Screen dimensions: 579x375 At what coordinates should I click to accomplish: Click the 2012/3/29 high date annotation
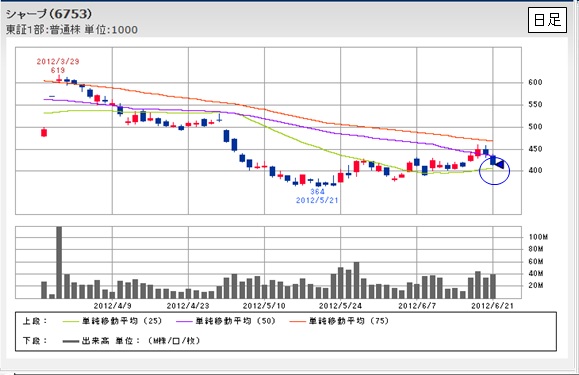coord(58,62)
